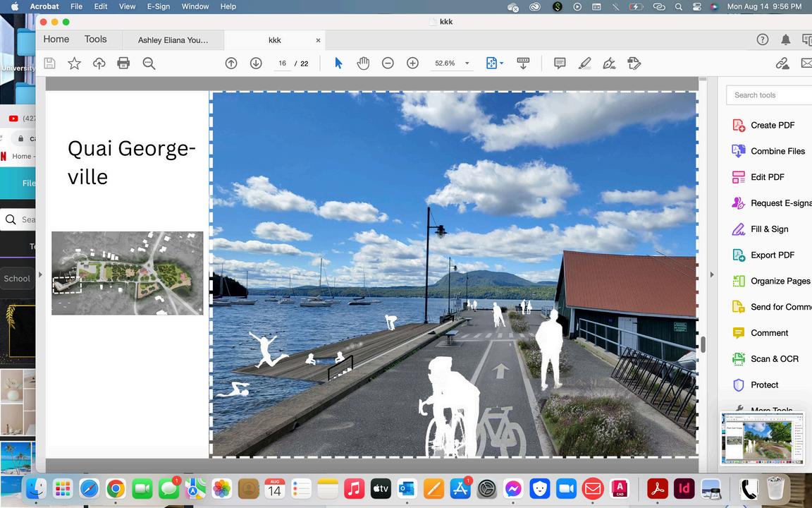Open the Organize Pages tool
This screenshot has height=508, width=812.
click(x=780, y=281)
